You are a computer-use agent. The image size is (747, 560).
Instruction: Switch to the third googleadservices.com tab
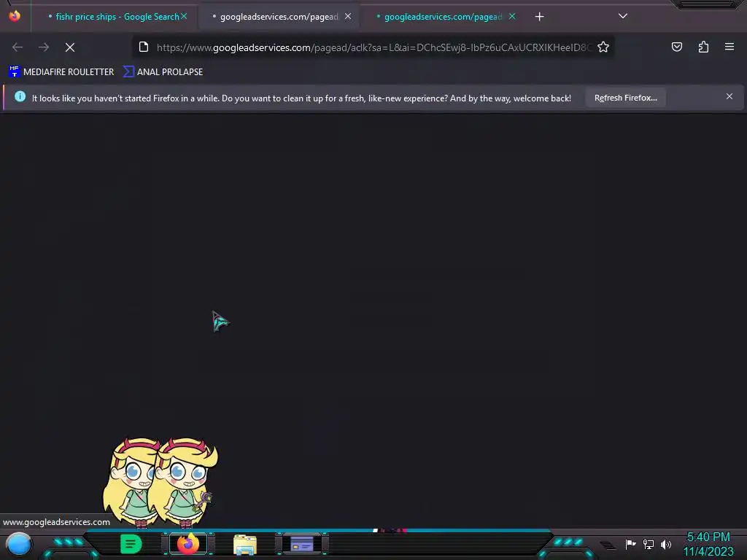(x=443, y=17)
